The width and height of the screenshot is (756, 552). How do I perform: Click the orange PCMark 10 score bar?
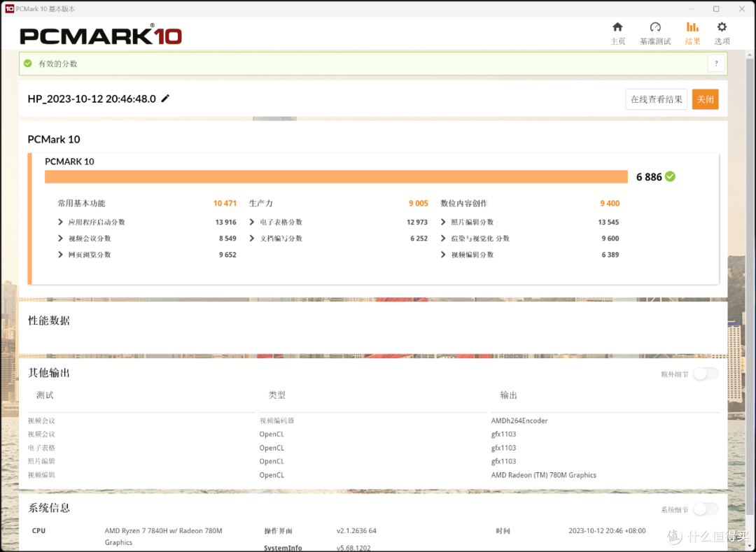click(336, 177)
